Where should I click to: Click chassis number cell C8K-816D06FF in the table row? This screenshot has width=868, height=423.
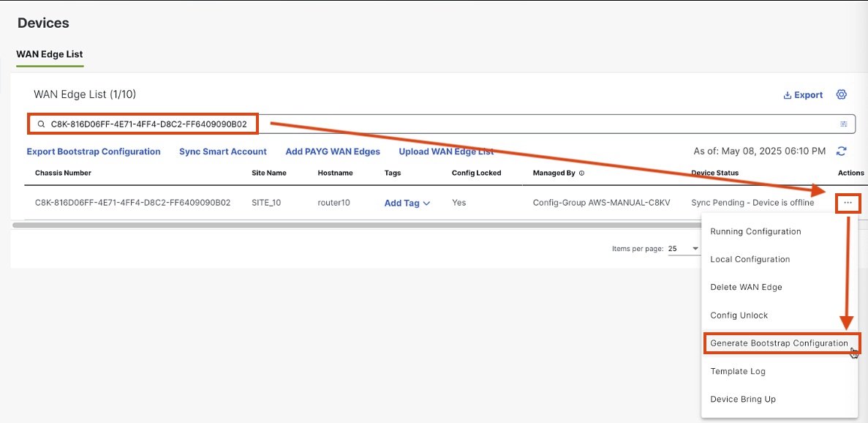coord(132,203)
